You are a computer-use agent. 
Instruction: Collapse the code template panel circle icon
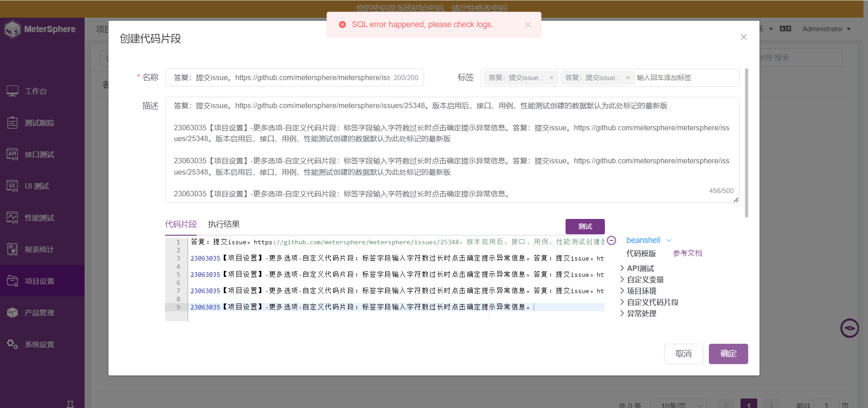[611, 241]
